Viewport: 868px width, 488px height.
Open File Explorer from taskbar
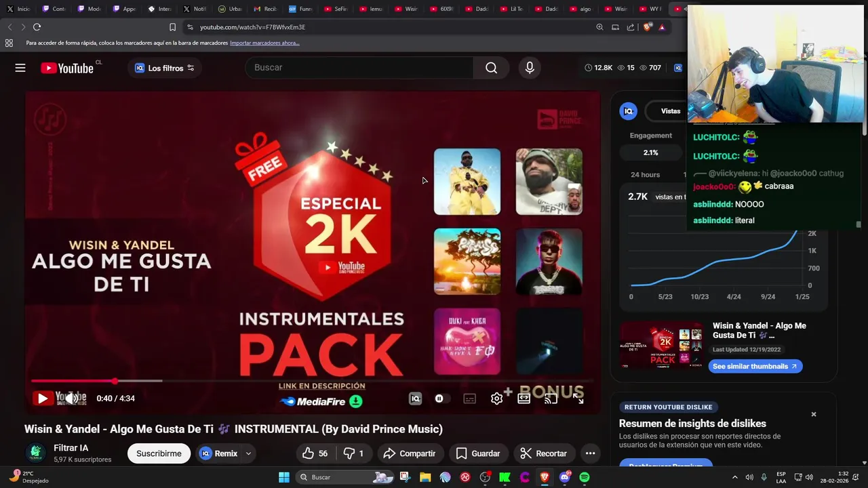tap(425, 477)
